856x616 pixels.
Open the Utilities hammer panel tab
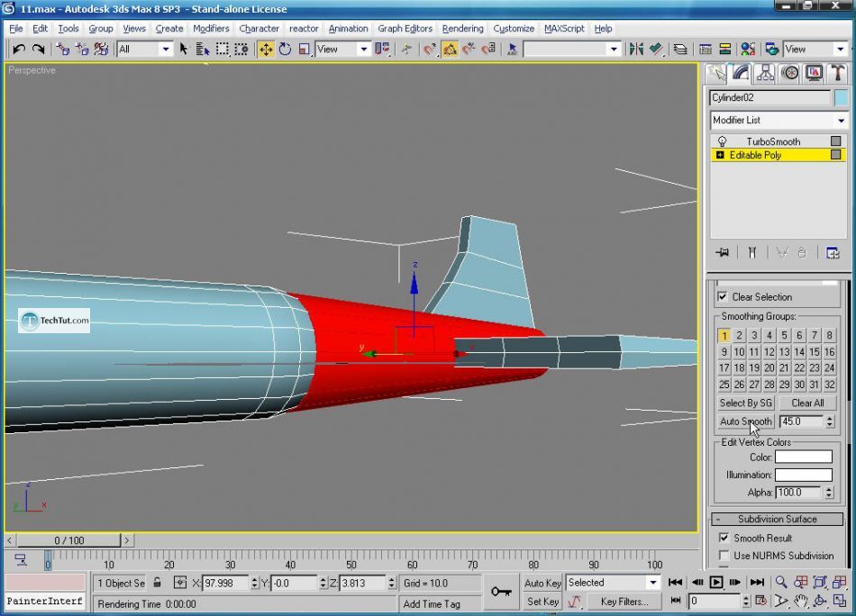(x=837, y=74)
